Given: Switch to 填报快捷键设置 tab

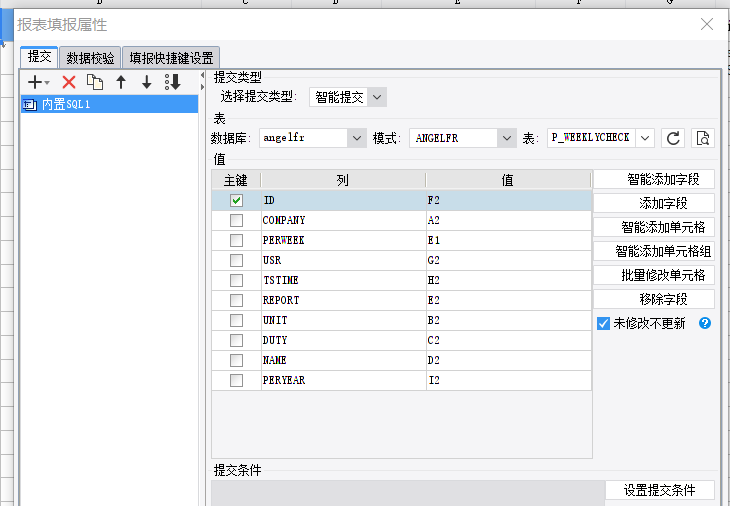Looking at the screenshot, I should tap(171, 58).
